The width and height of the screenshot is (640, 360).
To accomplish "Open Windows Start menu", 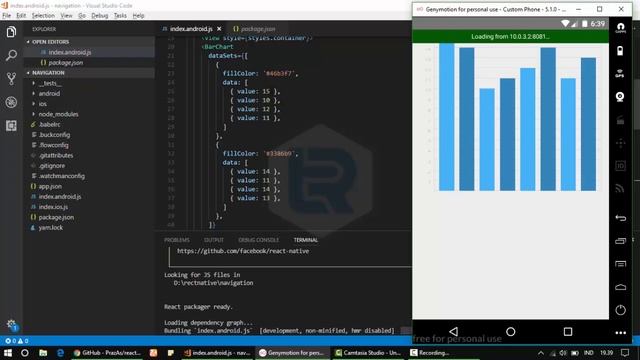I will tap(8, 353).
